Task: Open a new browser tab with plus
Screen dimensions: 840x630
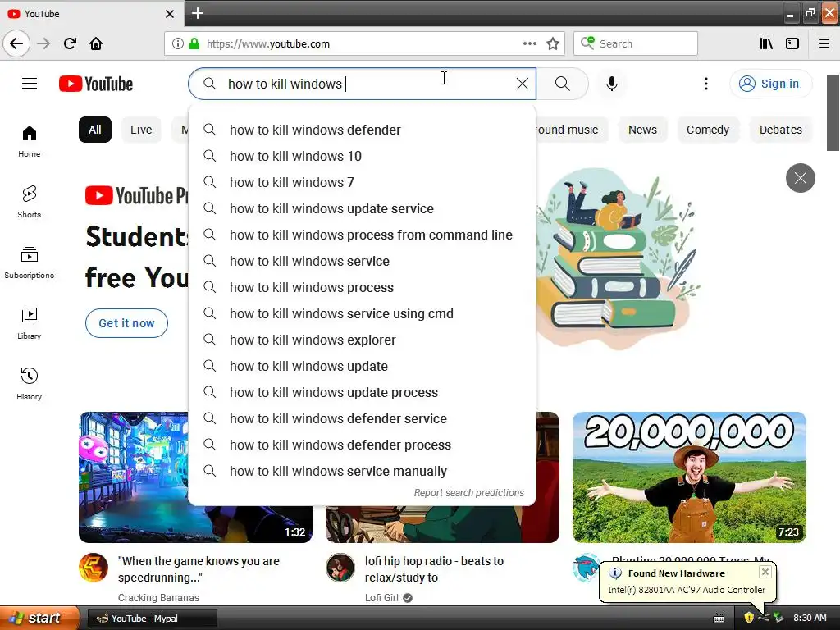Action: [197, 13]
